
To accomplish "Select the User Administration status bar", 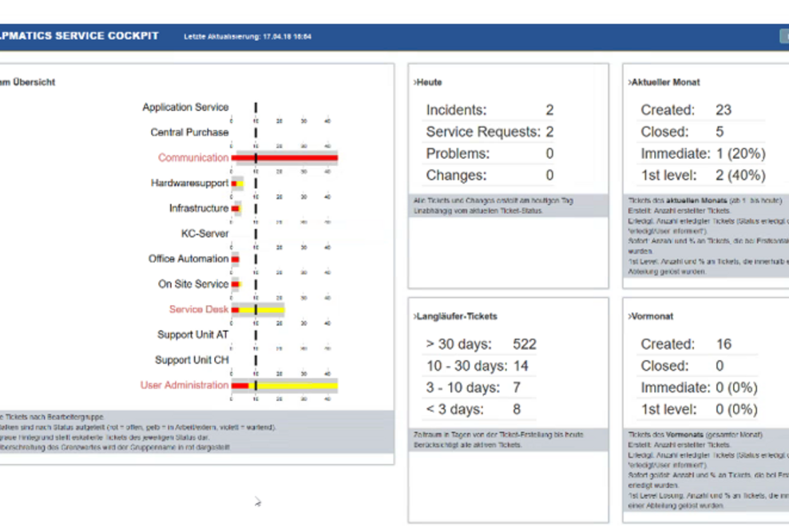I will tap(295, 384).
